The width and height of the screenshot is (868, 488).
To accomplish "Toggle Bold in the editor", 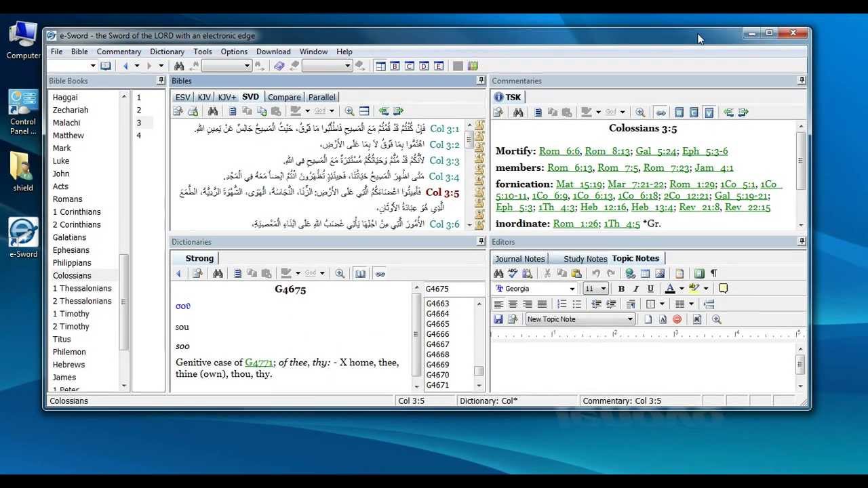I will point(621,289).
